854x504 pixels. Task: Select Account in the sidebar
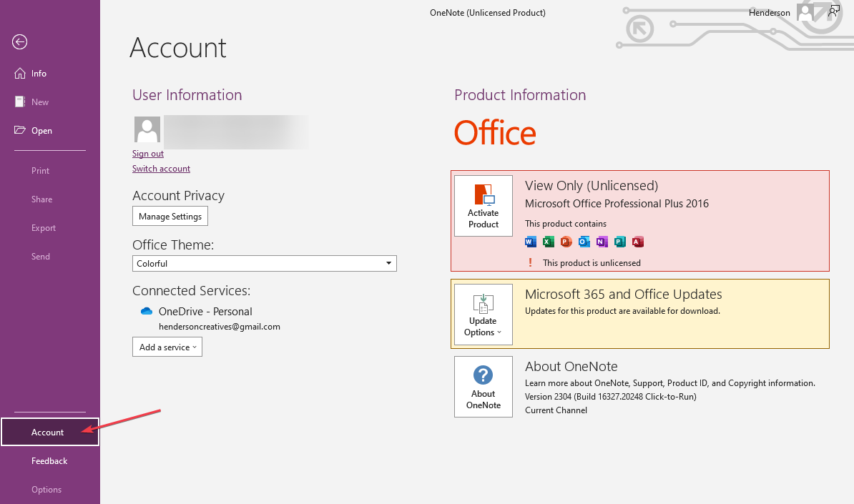[49, 433]
